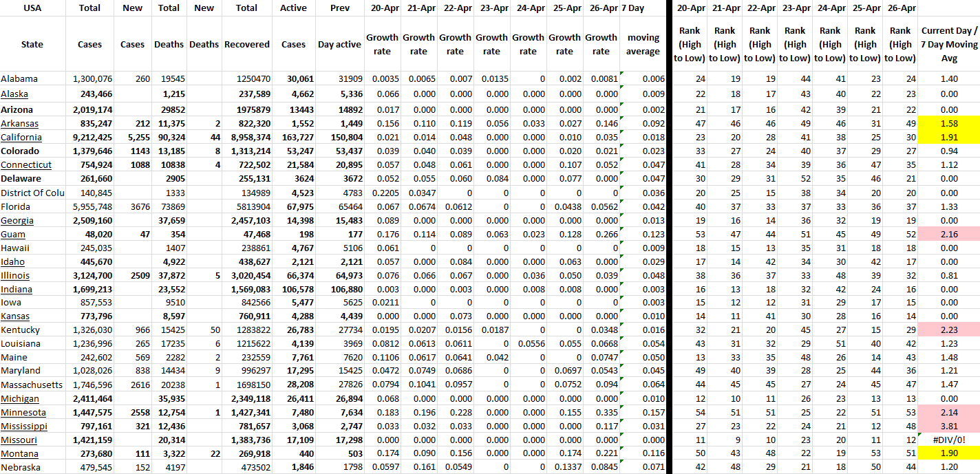Select the yellow cell showing 1.91
Image resolution: width=980 pixels, height=474 pixels.
[948, 137]
